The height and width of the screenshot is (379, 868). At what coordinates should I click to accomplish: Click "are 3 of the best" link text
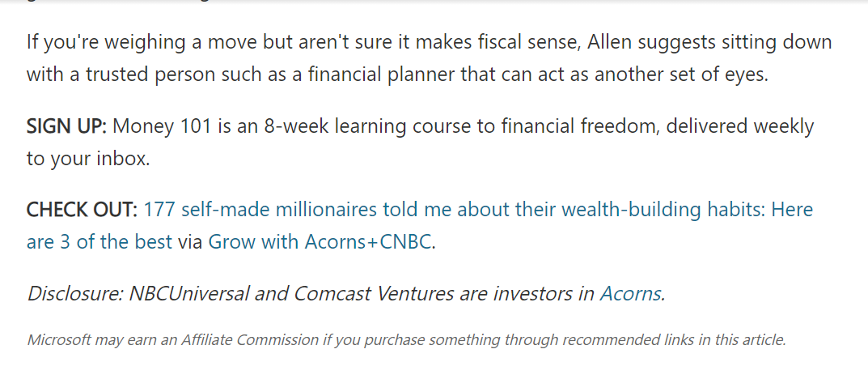(100, 242)
